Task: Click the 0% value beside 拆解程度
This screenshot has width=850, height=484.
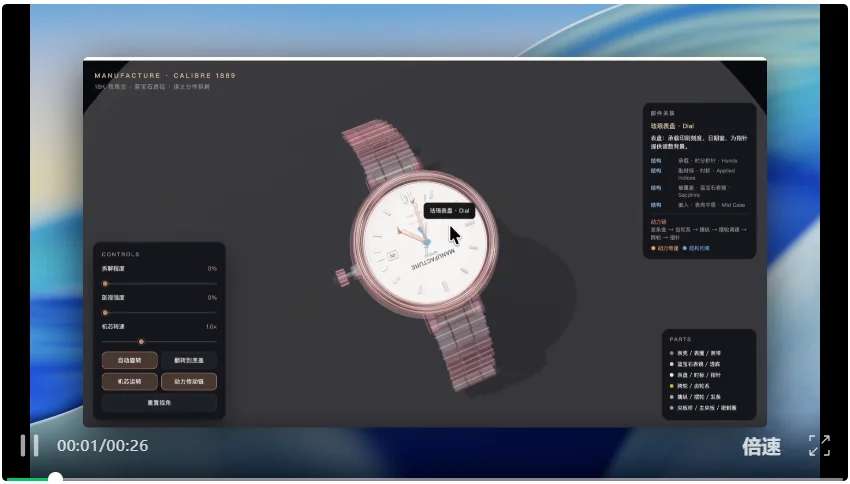Action: [212, 268]
